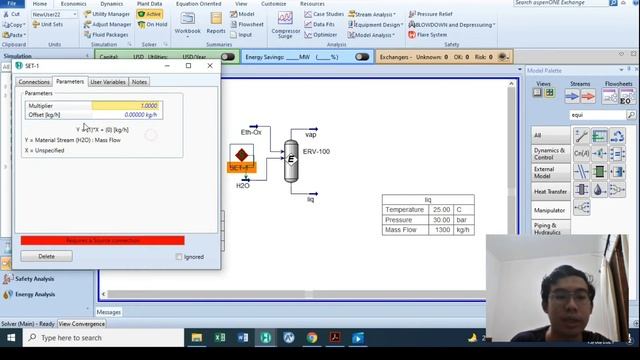640x360 pixels.
Task: Open Adjust Manager
Action: pos(107,24)
